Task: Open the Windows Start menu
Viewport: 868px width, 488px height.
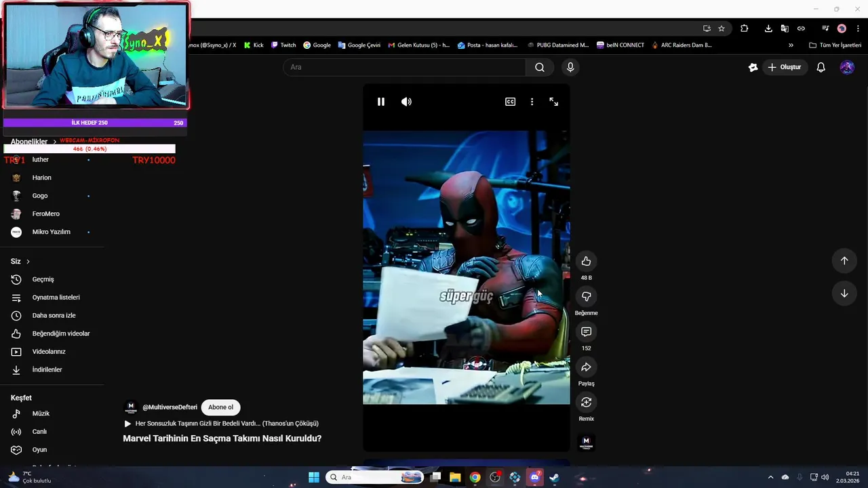Action: pos(314,477)
